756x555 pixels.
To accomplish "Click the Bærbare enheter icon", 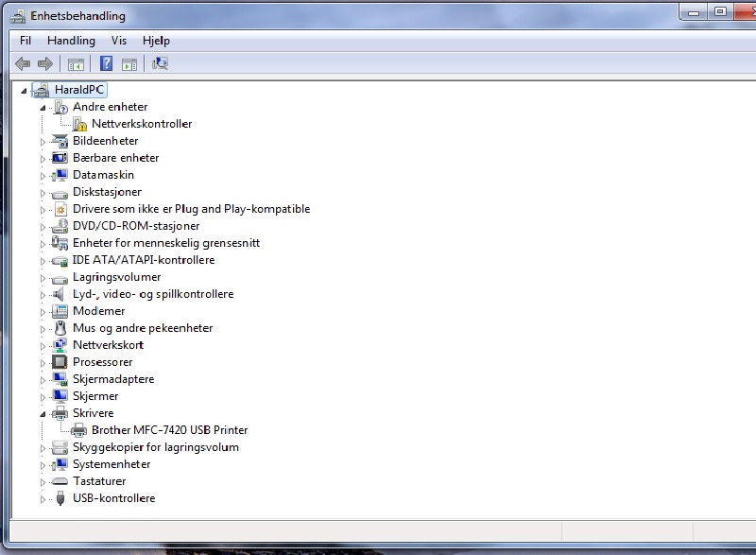I will pos(60,158).
